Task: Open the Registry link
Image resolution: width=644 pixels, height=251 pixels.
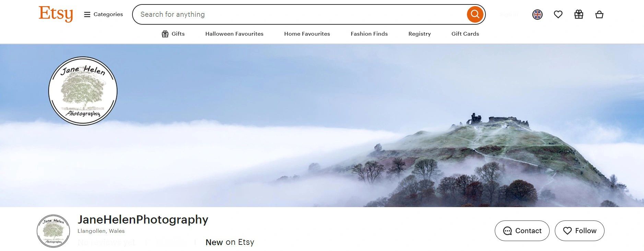Action: (420, 34)
